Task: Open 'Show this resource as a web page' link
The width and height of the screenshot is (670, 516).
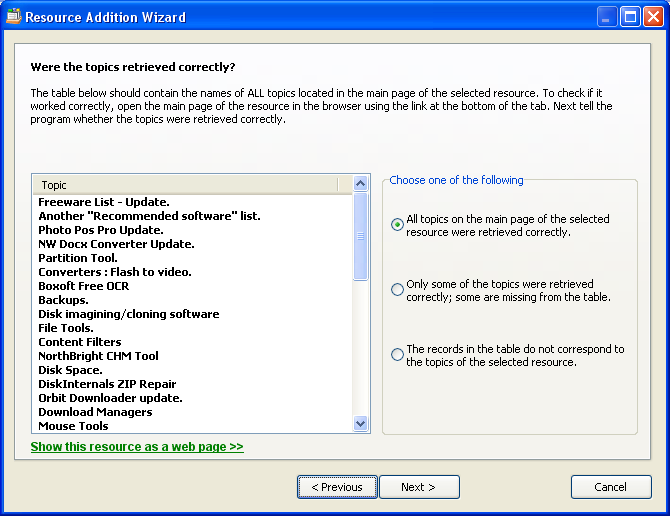Action: (137, 447)
